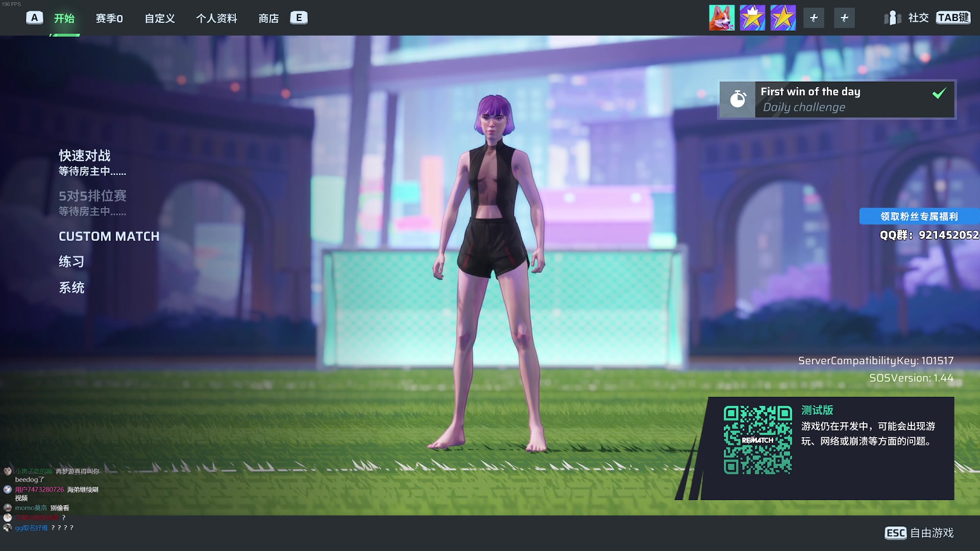Open First win of the day challenge

837,99
